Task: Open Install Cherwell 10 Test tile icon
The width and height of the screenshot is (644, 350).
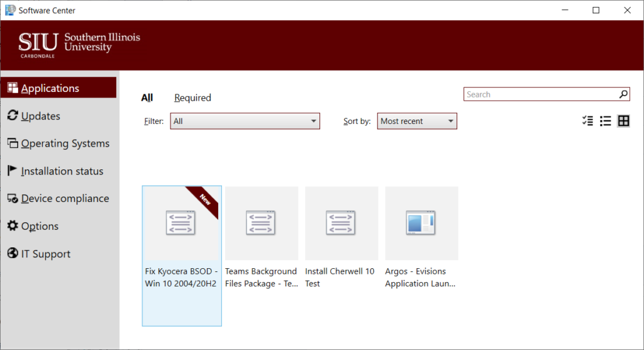Action: tap(341, 223)
